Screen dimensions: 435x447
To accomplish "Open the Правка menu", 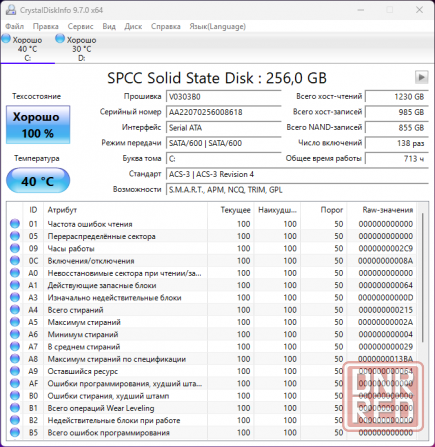I will [46, 26].
